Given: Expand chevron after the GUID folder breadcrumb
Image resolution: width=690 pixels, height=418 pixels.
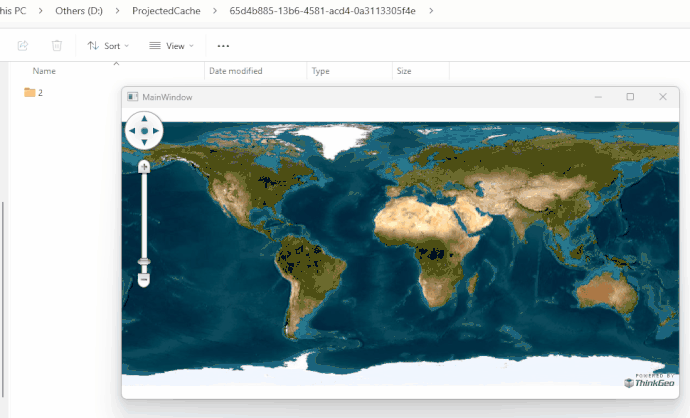Looking at the screenshot, I should click(x=431, y=11).
